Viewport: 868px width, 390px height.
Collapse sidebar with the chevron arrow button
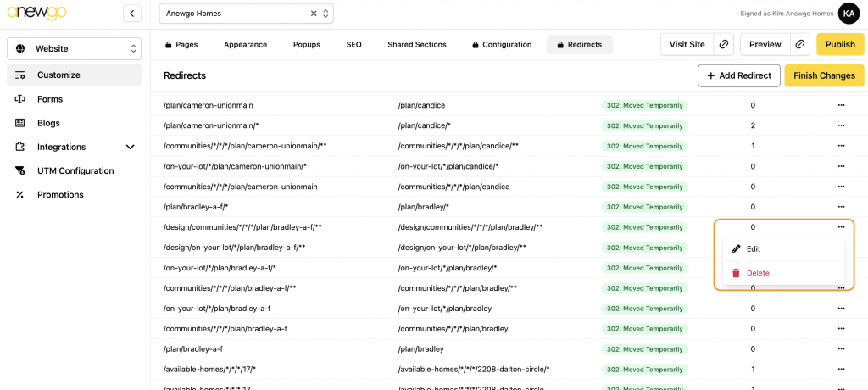click(131, 14)
